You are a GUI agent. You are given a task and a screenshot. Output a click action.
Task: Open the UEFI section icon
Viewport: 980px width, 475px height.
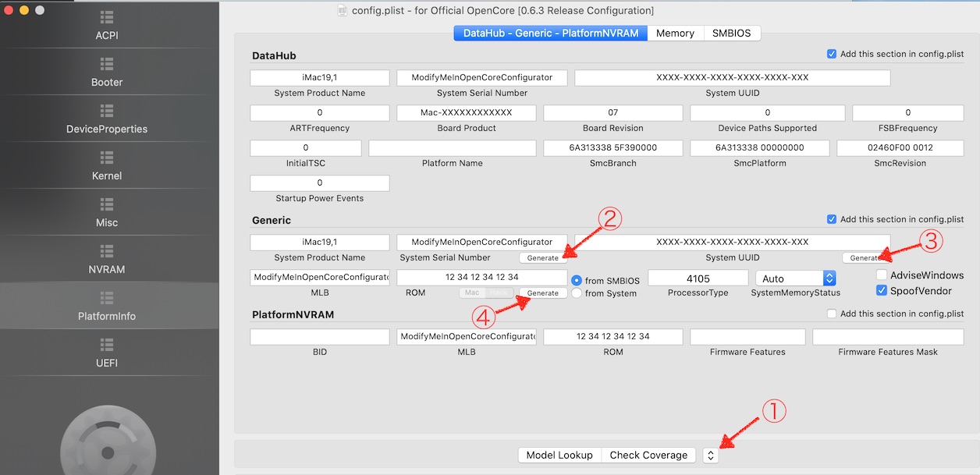point(107,344)
